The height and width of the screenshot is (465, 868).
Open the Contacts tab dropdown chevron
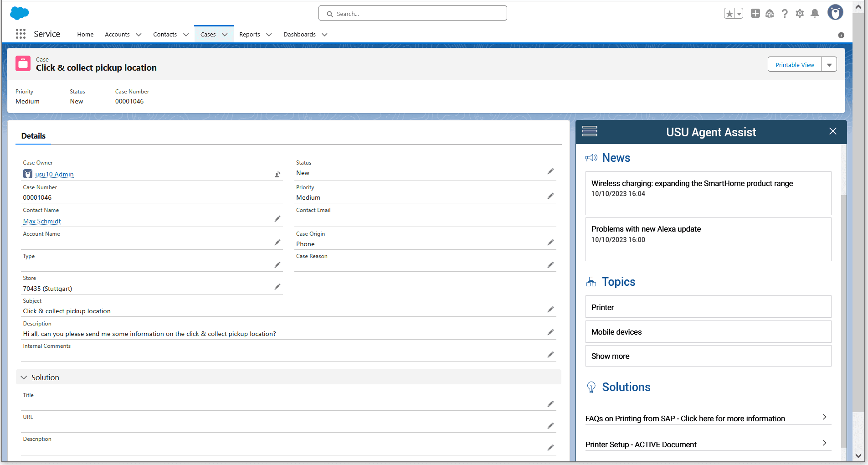point(186,35)
